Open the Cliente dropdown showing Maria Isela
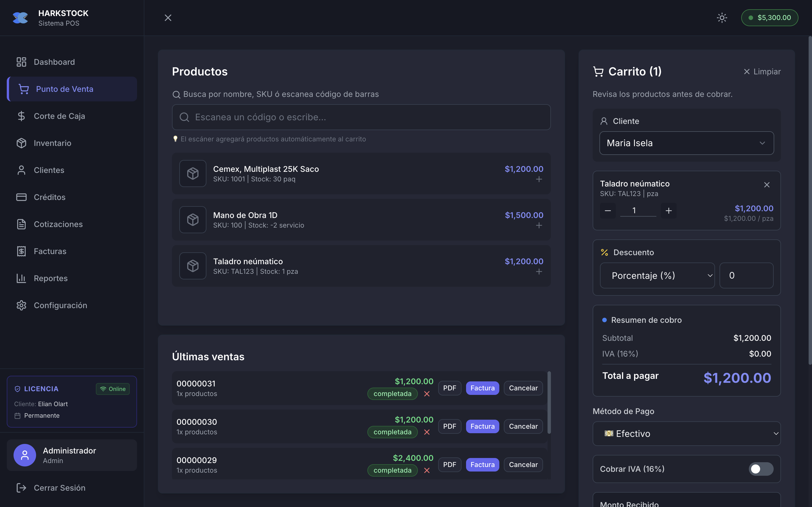Screen dimensions: 812x507 686,143
